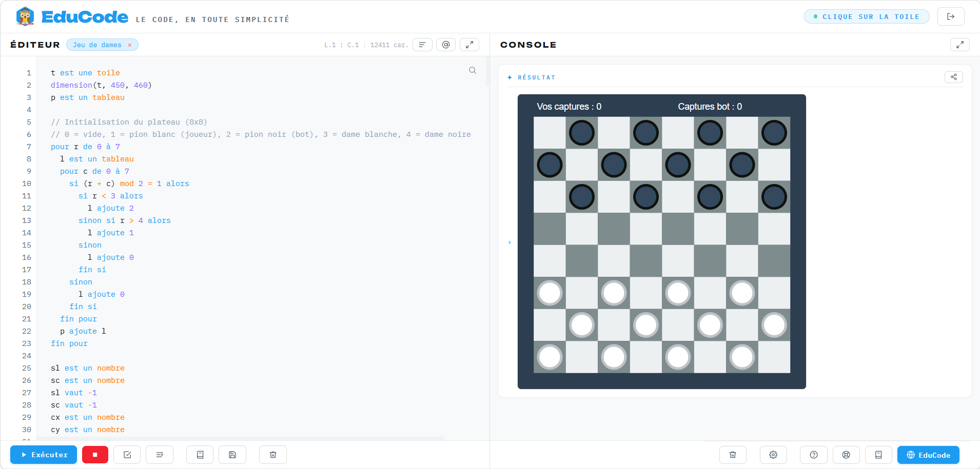Click the CONSOLE panel heading
This screenshot has width=980, height=469.
click(528, 45)
